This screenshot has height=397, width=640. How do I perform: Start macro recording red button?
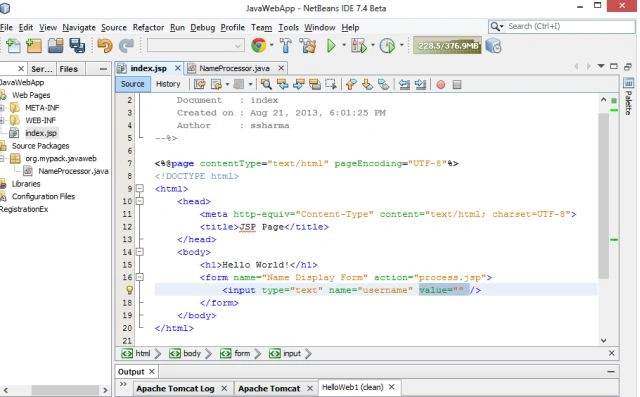point(441,84)
